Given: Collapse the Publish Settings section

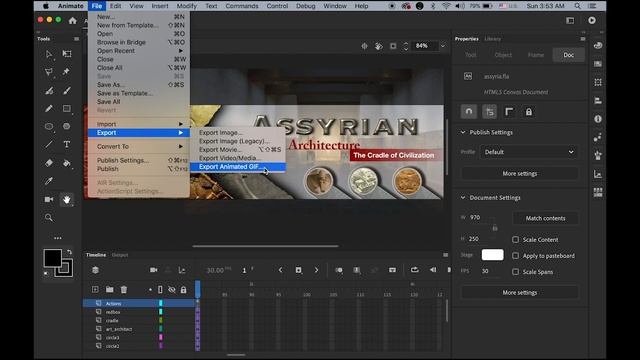Looking at the screenshot, I should pos(463,132).
